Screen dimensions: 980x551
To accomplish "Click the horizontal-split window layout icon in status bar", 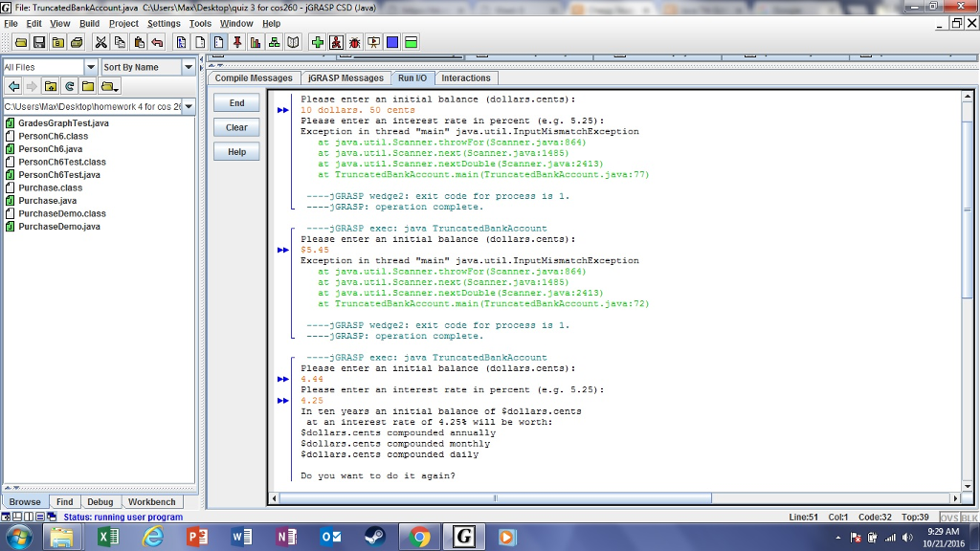I will pos(40,518).
